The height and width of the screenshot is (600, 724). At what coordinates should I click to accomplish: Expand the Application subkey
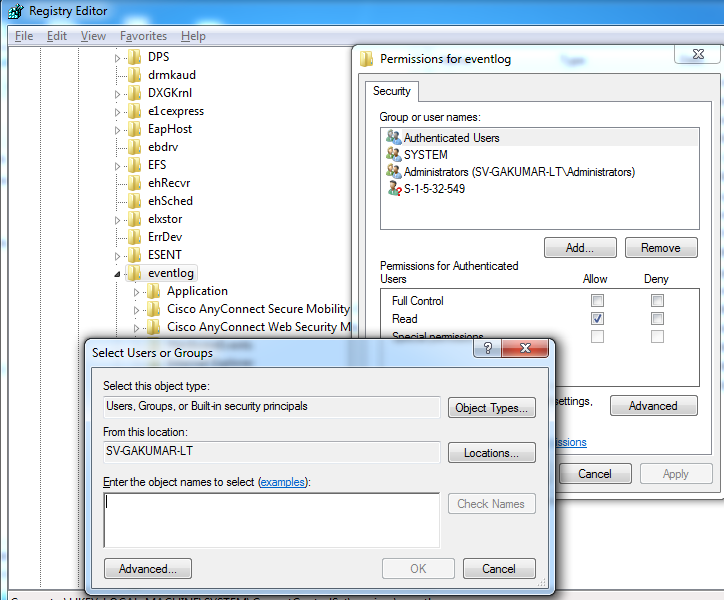tap(136, 292)
